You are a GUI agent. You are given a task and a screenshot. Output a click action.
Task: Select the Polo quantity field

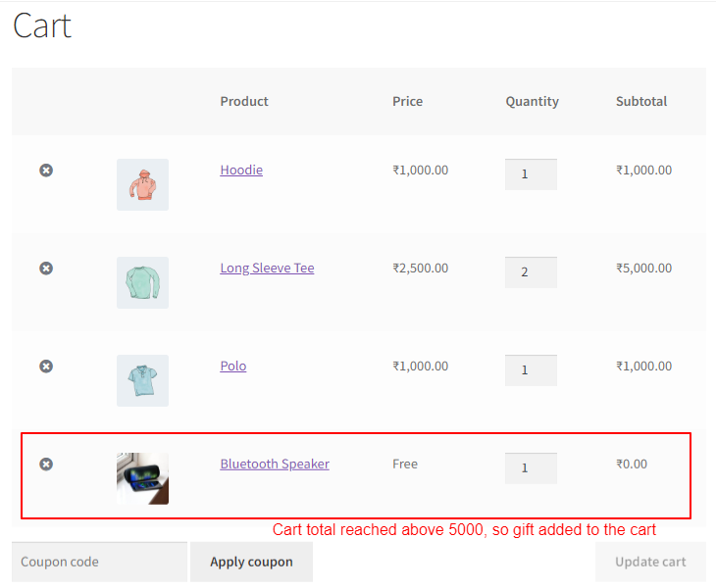(531, 370)
